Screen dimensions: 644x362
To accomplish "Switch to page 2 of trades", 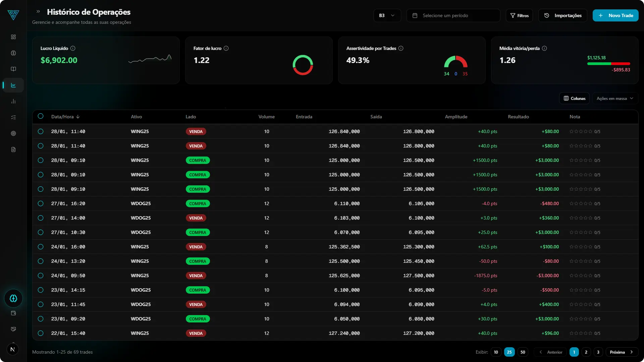I will [586, 352].
